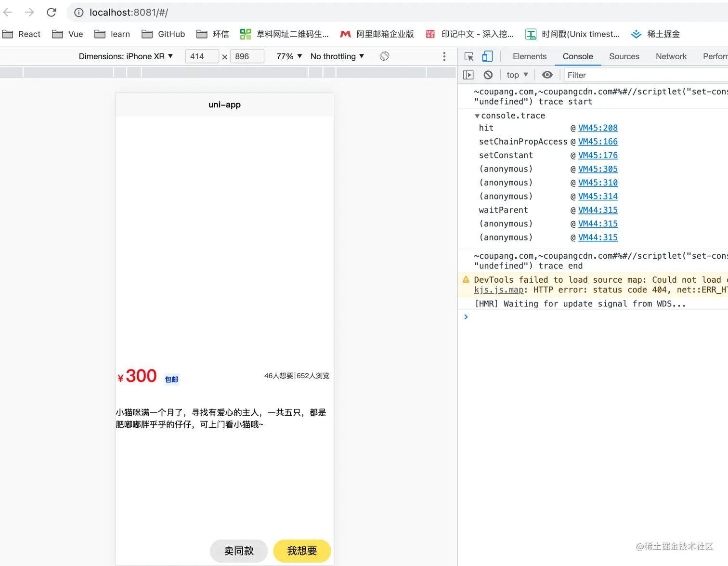Select the Console tab
Viewport: 728px width, 566px height.
click(578, 56)
